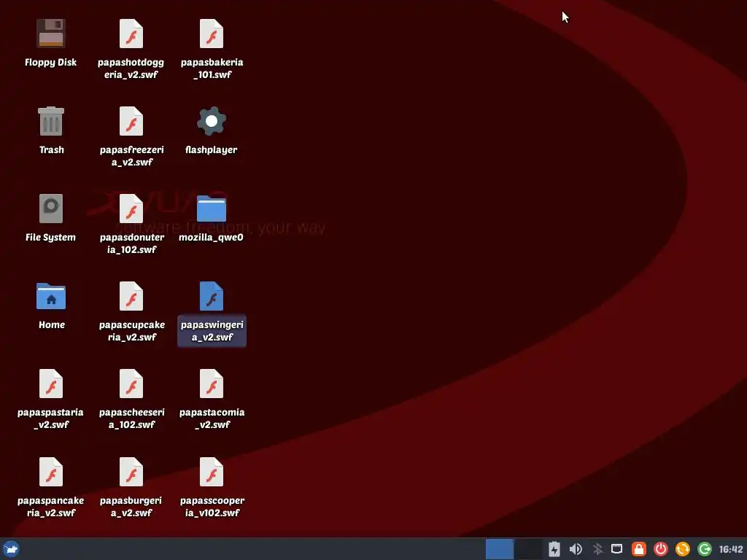
Task: Switch to the first blue workspace
Action: [499, 549]
